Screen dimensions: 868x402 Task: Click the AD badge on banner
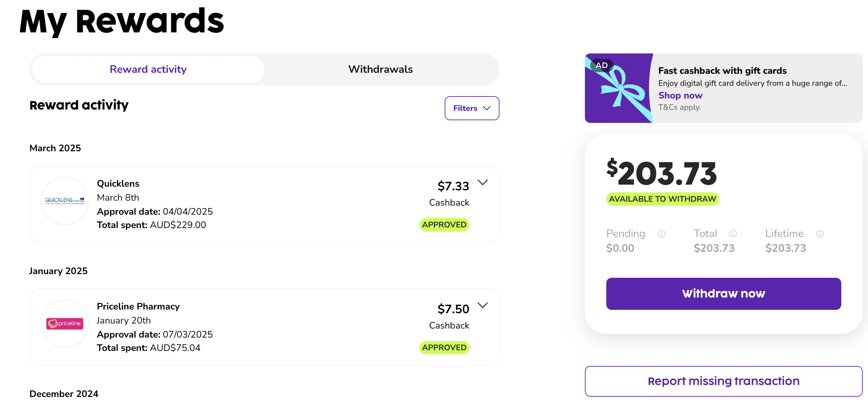[x=602, y=65]
